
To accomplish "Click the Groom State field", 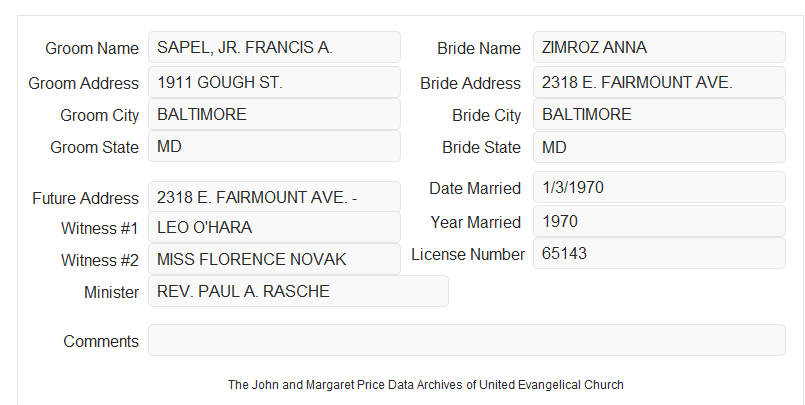I will 274,146.
